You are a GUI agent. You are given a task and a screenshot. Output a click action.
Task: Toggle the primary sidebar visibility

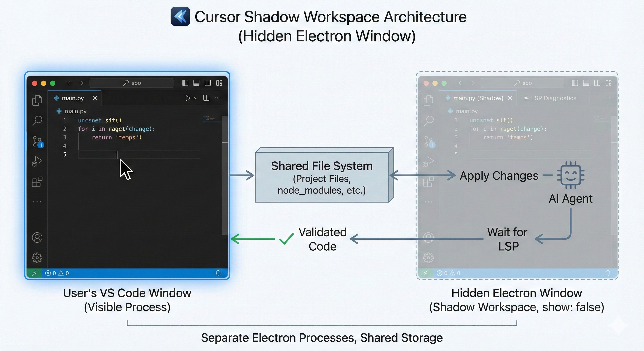(185, 83)
